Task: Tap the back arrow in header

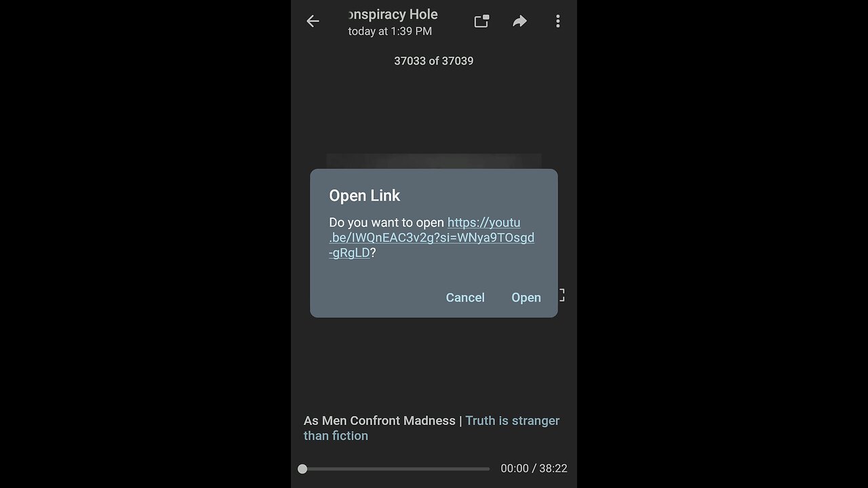Action: point(313,21)
